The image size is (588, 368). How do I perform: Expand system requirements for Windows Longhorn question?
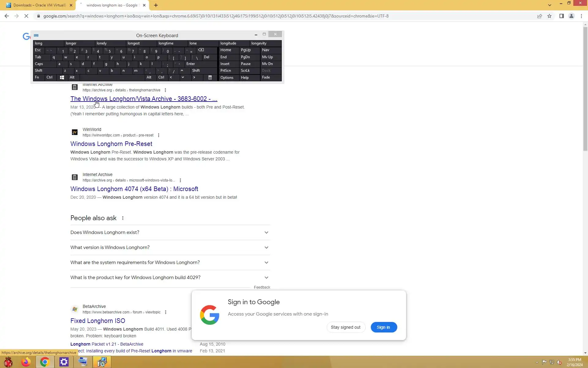pyautogui.click(x=170, y=263)
